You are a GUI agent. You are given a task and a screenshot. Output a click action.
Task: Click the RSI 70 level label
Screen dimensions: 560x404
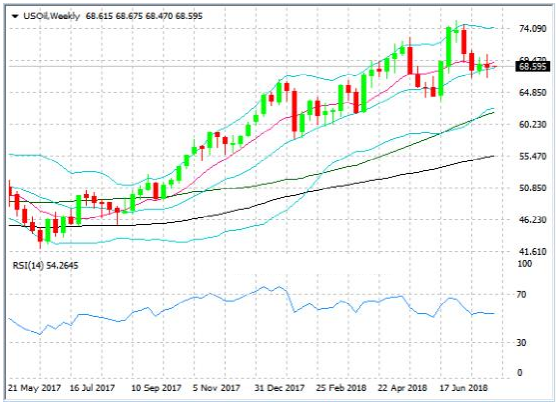click(x=521, y=294)
